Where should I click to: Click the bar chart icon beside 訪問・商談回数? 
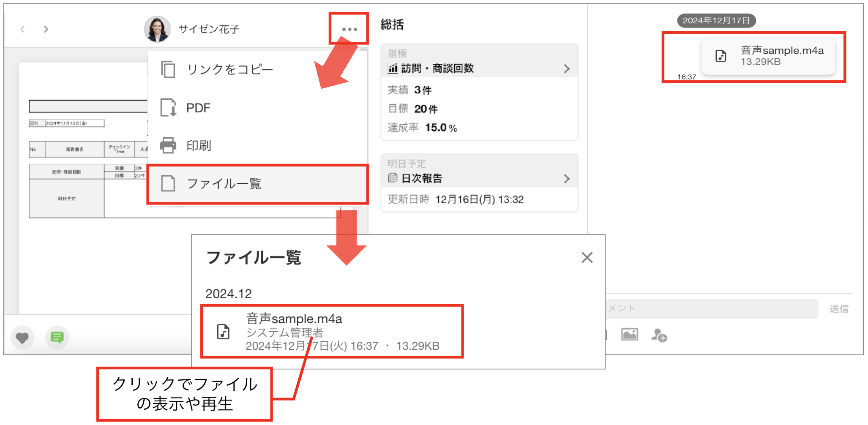[x=393, y=68]
